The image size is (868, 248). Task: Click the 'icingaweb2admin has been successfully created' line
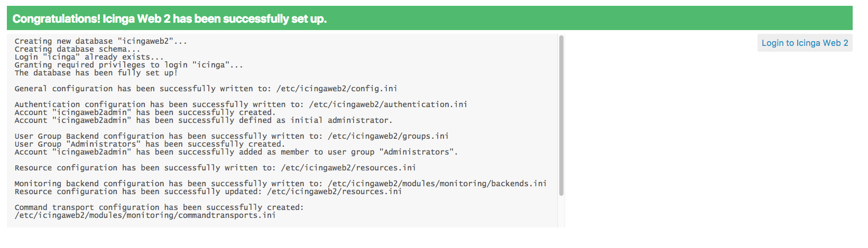point(145,112)
